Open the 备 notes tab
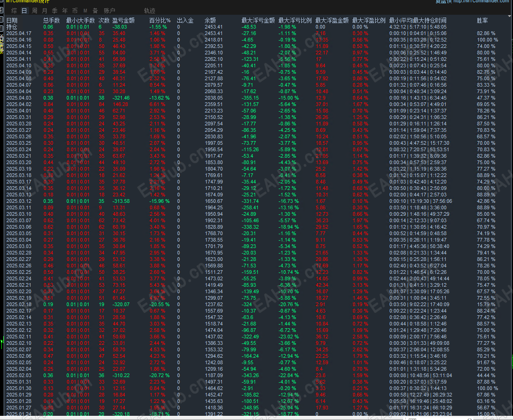The width and height of the screenshot is (513, 420). coord(95,11)
